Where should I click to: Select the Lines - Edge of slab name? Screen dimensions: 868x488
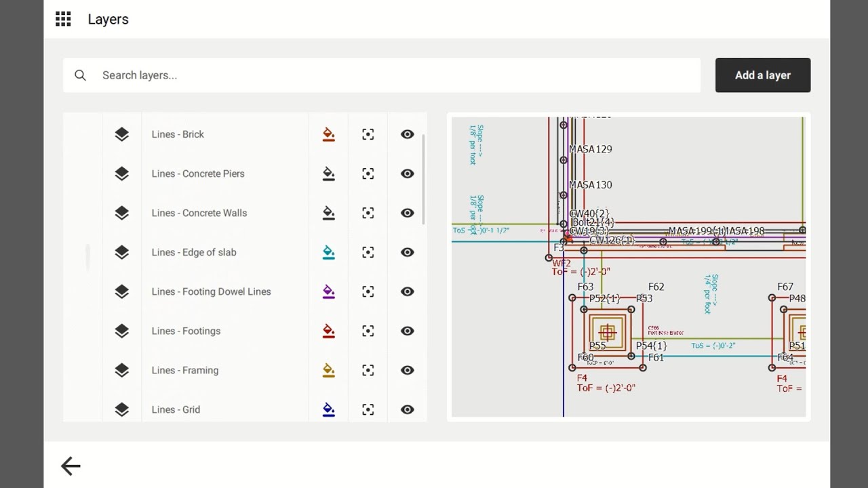[194, 252]
